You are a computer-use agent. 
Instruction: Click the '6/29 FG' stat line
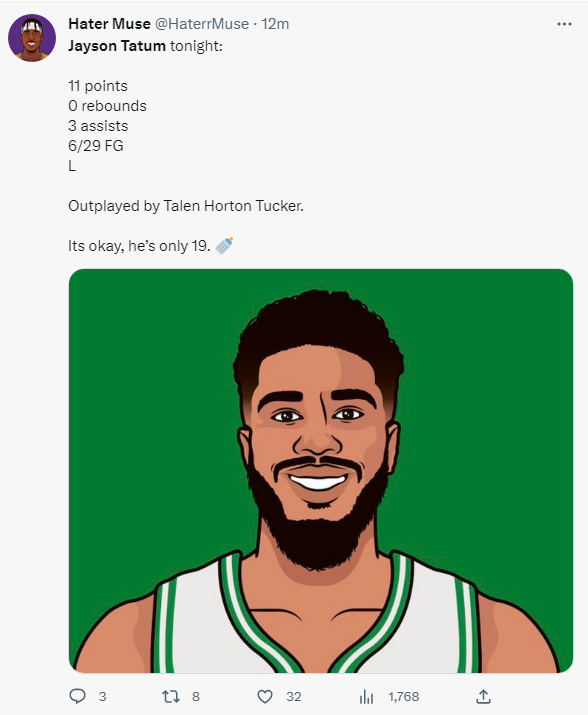[x=96, y=146]
